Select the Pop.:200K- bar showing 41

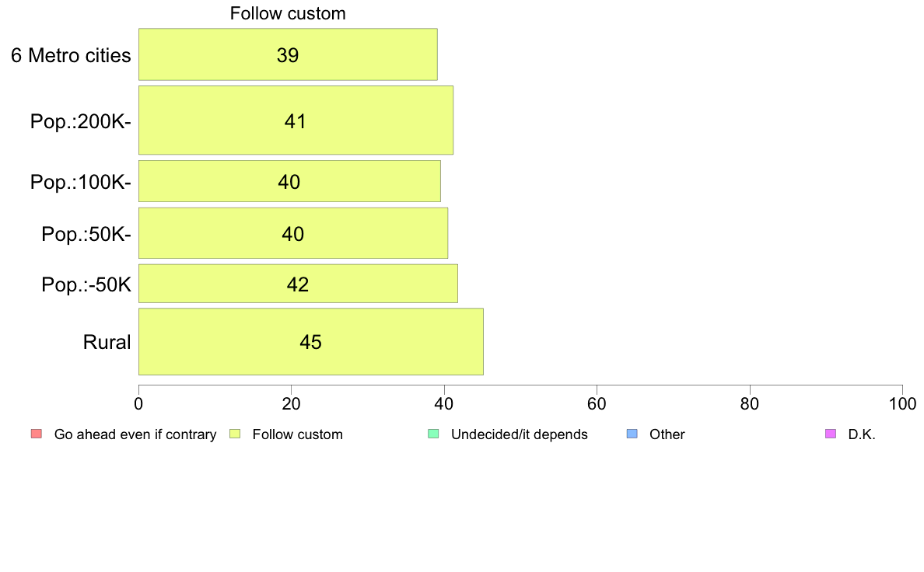pyautogui.click(x=296, y=120)
